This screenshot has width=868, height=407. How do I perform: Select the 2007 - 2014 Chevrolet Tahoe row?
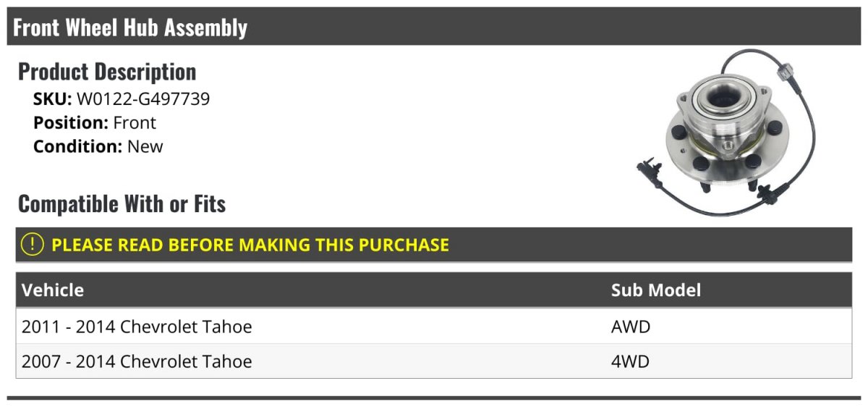[x=137, y=361]
